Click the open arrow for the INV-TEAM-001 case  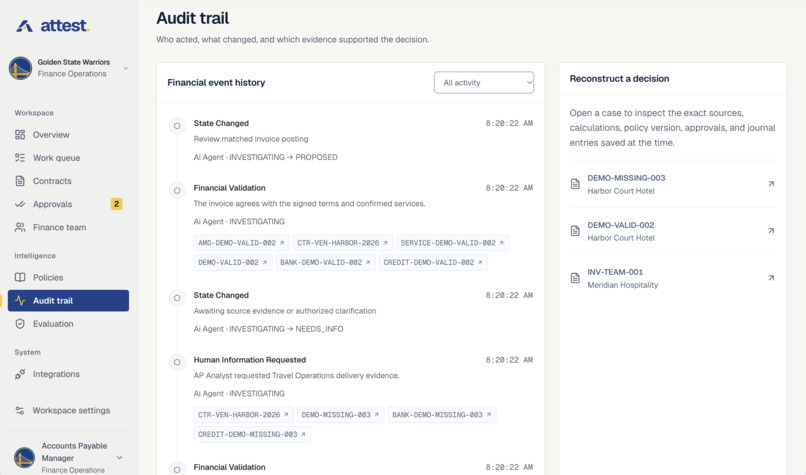tap(771, 278)
